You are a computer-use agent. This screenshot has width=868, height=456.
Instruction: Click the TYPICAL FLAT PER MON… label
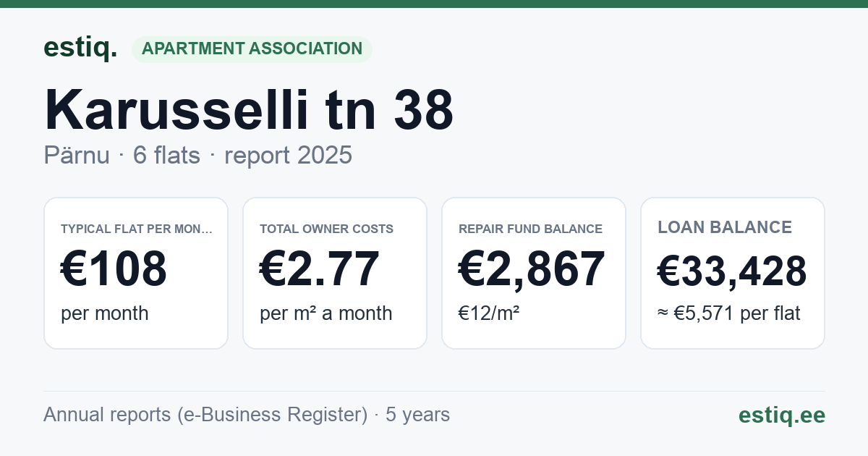click(137, 229)
